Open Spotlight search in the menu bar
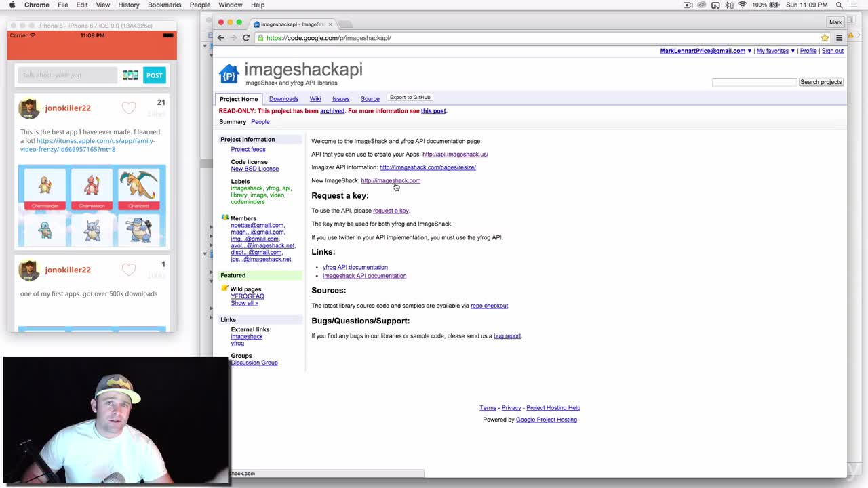This screenshot has width=868, height=488. click(x=839, y=5)
